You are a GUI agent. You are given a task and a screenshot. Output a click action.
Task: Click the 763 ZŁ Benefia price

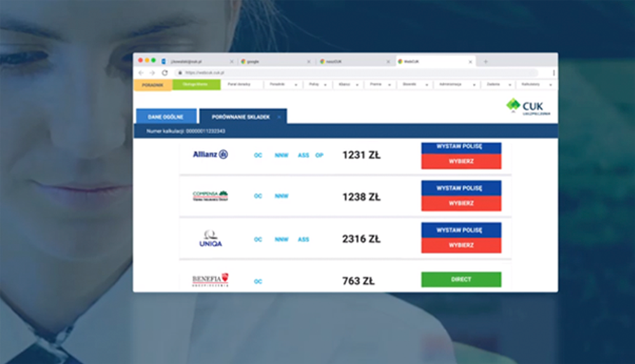click(x=358, y=281)
